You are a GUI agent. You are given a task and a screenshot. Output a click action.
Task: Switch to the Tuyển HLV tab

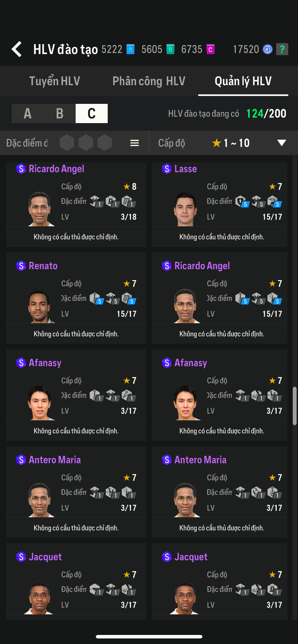point(55,81)
